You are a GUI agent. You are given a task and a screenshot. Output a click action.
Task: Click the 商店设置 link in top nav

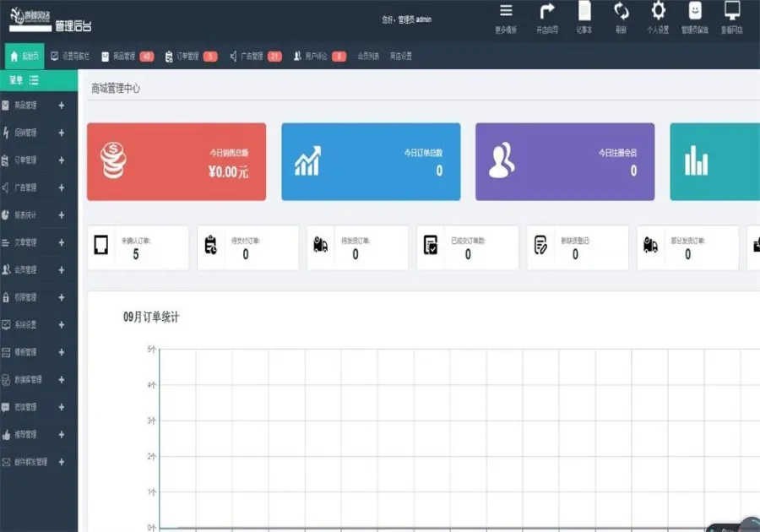click(401, 57)
